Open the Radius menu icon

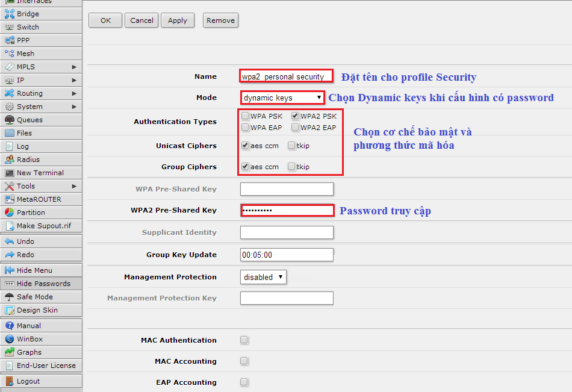coord(9,160)
